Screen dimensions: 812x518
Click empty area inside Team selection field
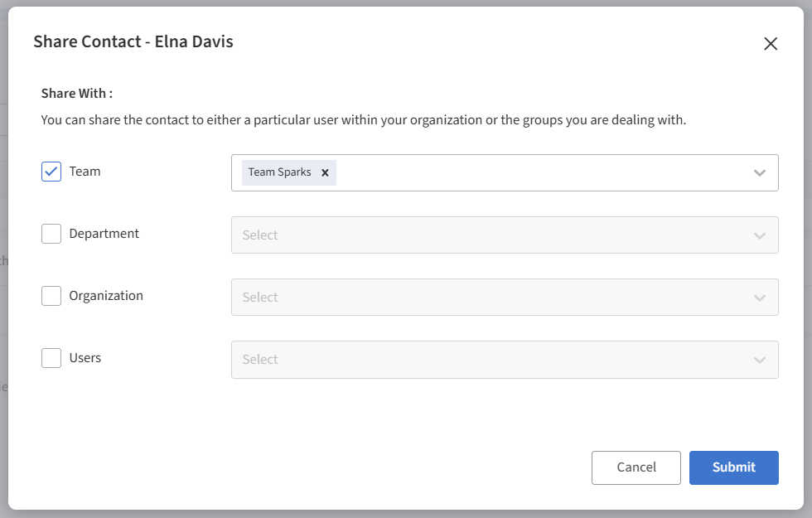pos(539,172)
